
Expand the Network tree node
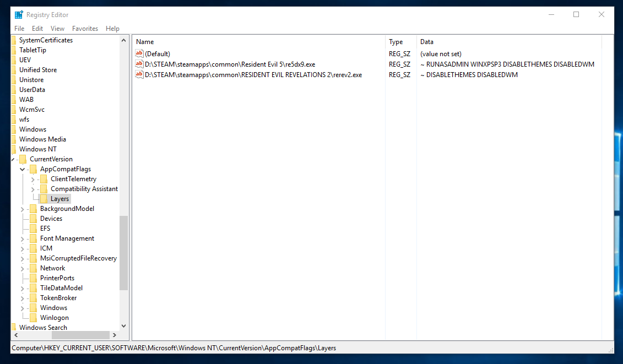click(x=22, y=269)
